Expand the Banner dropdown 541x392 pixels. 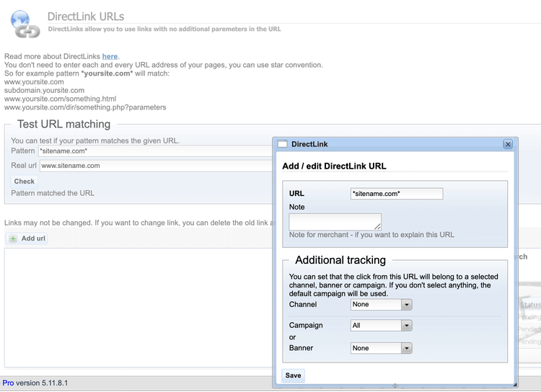tap(407, 348)
